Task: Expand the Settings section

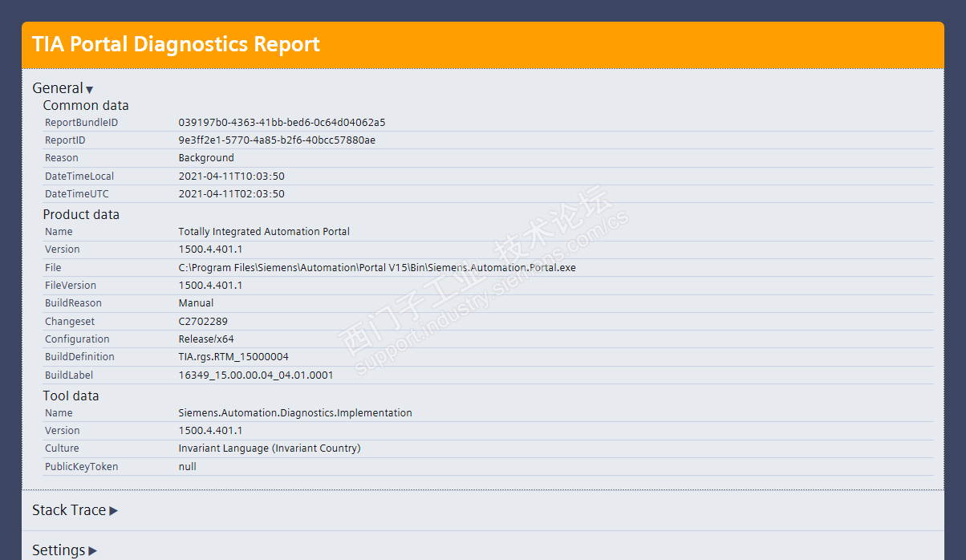Action: (x=64, y=550)
